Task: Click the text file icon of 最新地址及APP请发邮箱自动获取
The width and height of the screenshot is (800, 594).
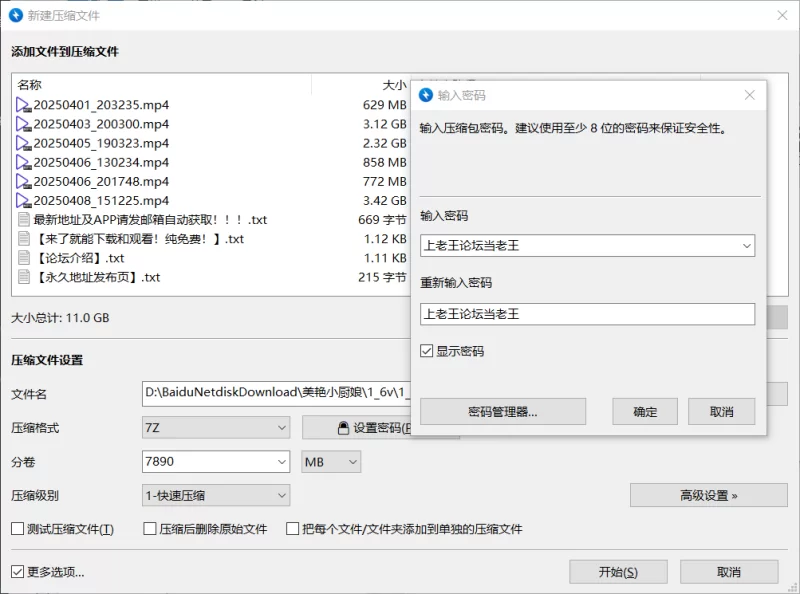Action: click(23, 220)
